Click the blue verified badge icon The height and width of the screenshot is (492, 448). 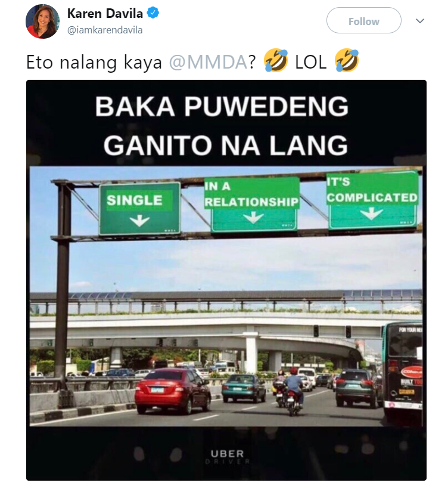pyautogui.click(x=153, y=13)
